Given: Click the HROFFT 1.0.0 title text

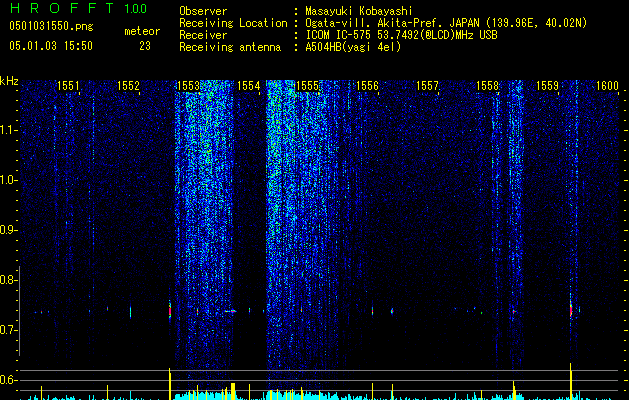Looking at the screenshot, I should pyautogui.click(x=78, y=8).
